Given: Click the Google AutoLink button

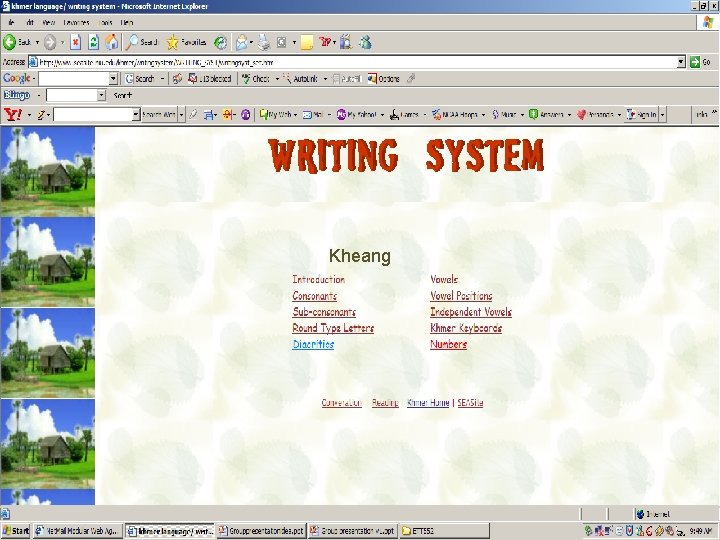Looking at the screenshot, I should tap(300, 79).
